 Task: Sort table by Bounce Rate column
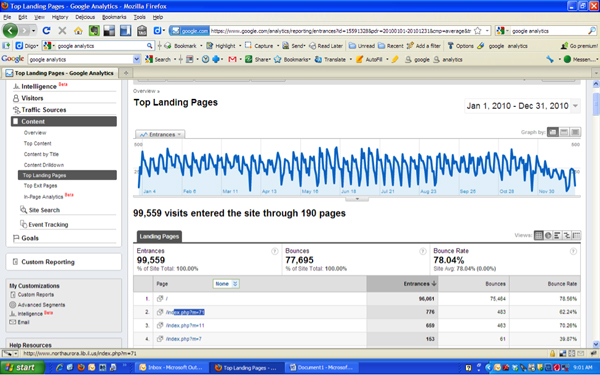tap(562, 284)
